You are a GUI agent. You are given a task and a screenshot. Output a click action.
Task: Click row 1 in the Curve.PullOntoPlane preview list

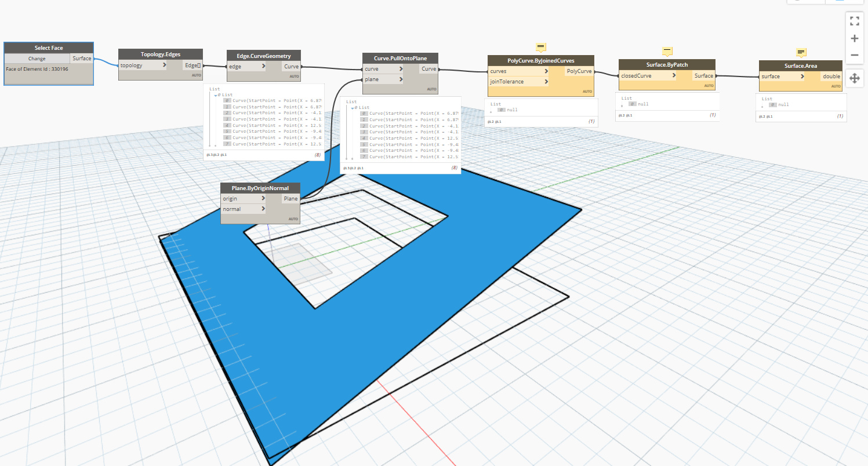(x=409, y=119)
